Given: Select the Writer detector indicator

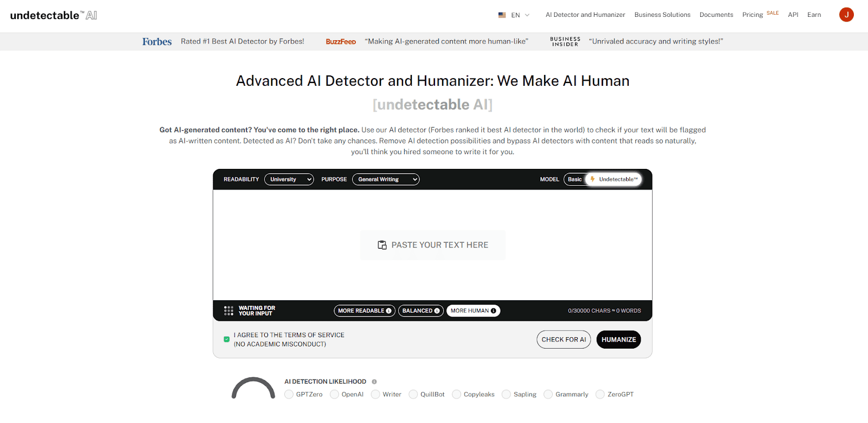Looking at the screenshot, I should [x=375, y=394].
